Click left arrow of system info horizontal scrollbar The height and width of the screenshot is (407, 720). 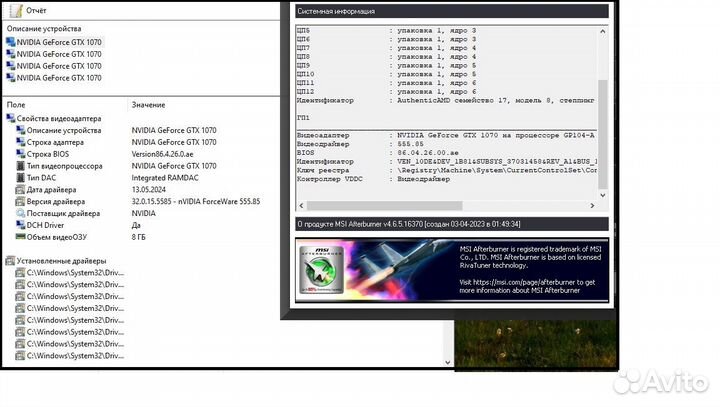pyautogui.click(x=301, y=205)
